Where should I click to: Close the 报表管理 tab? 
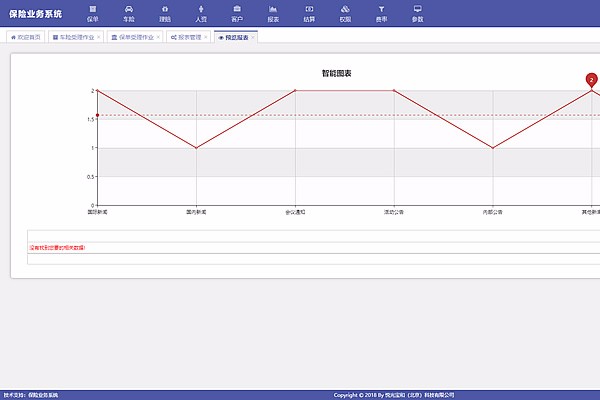207,37
